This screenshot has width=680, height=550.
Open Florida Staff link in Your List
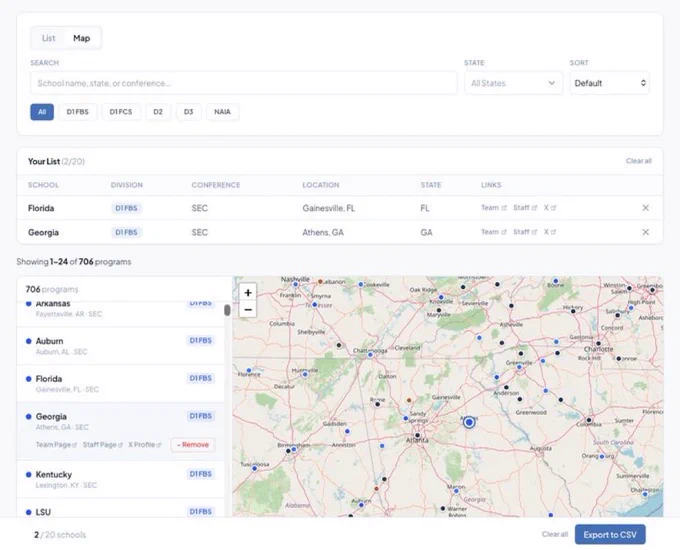pyautogui.click(x=525, y=208)
